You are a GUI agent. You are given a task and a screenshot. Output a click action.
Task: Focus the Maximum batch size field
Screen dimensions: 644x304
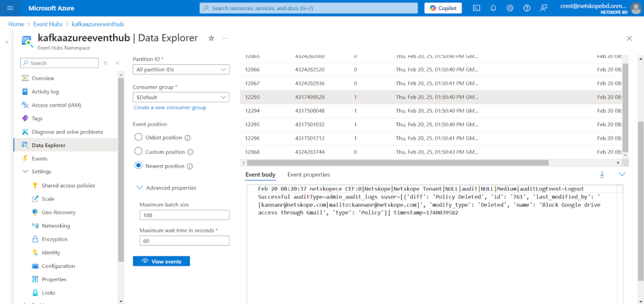point(184,215)
